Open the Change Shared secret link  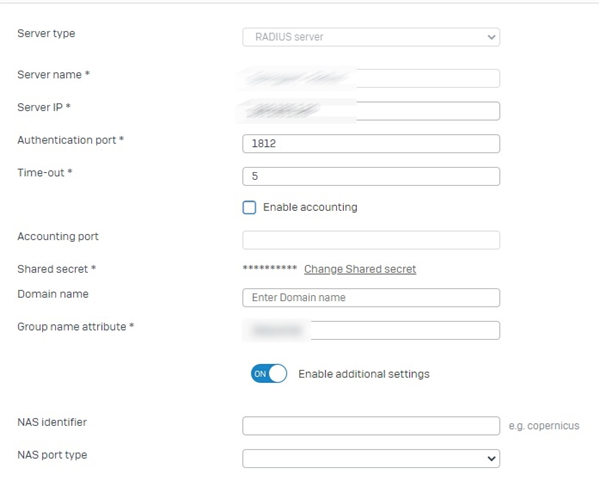point(360,269)
